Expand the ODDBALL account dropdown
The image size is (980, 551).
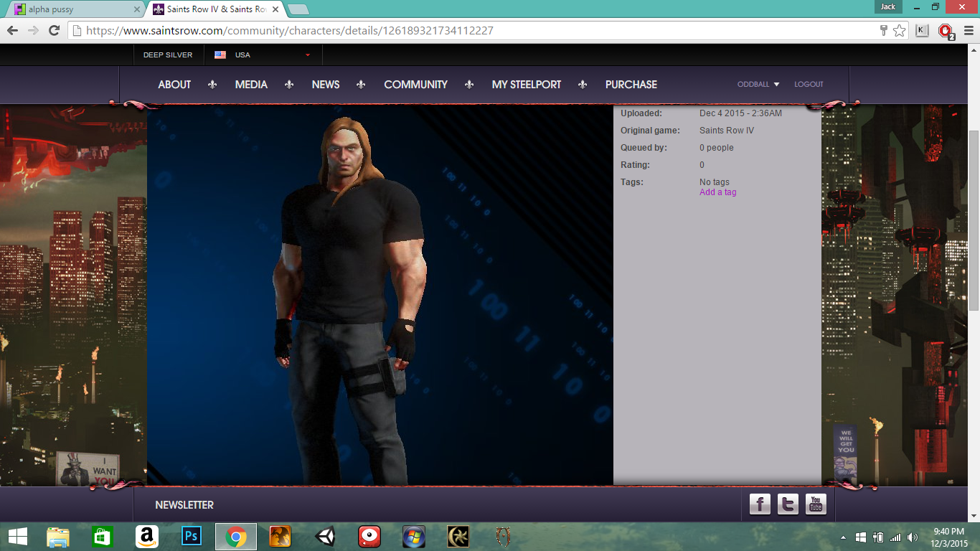click(x=758, y=85)
